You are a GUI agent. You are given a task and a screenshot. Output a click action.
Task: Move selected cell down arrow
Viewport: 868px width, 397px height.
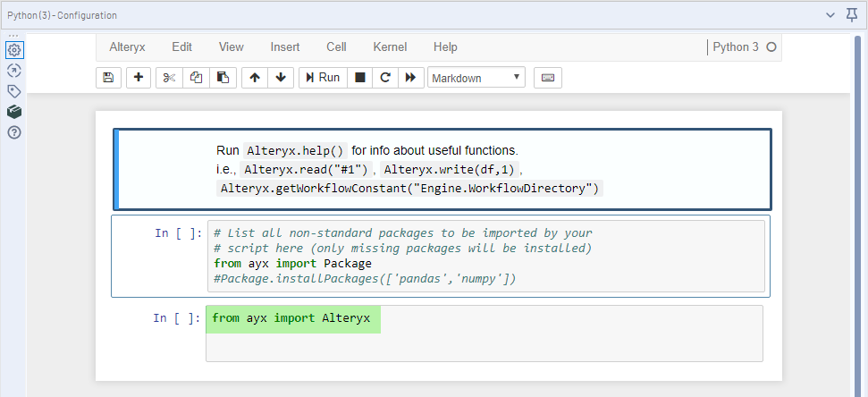pyautogui.click(x=281, y=78)
